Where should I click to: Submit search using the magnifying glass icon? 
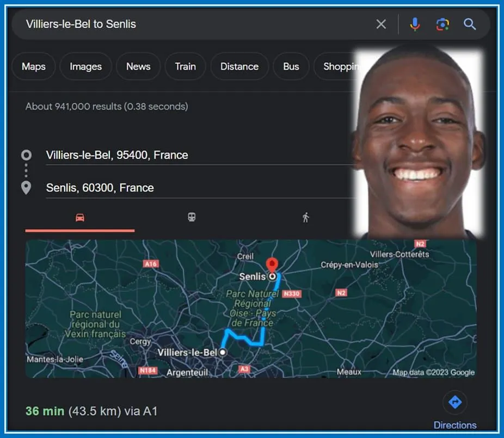point(470,24)
